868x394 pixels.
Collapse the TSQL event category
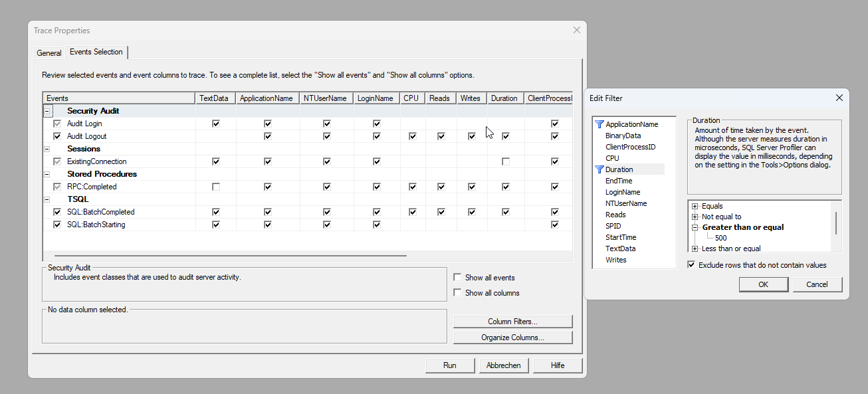pos(47,199)
